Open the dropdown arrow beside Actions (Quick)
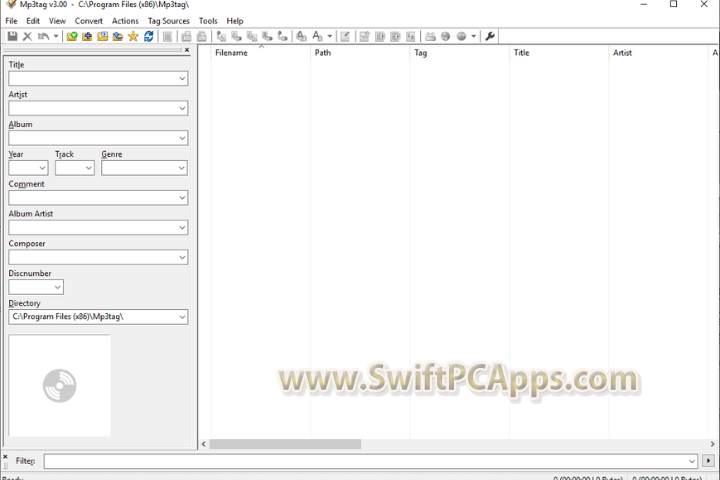The image size is (720, 480). point(329,36)
